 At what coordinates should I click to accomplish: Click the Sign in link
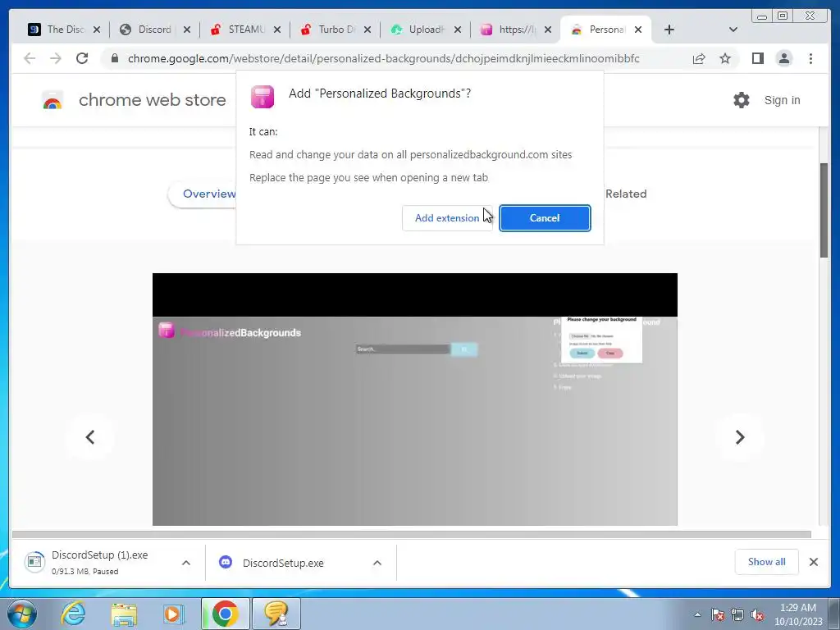click(x=782, y=100)
